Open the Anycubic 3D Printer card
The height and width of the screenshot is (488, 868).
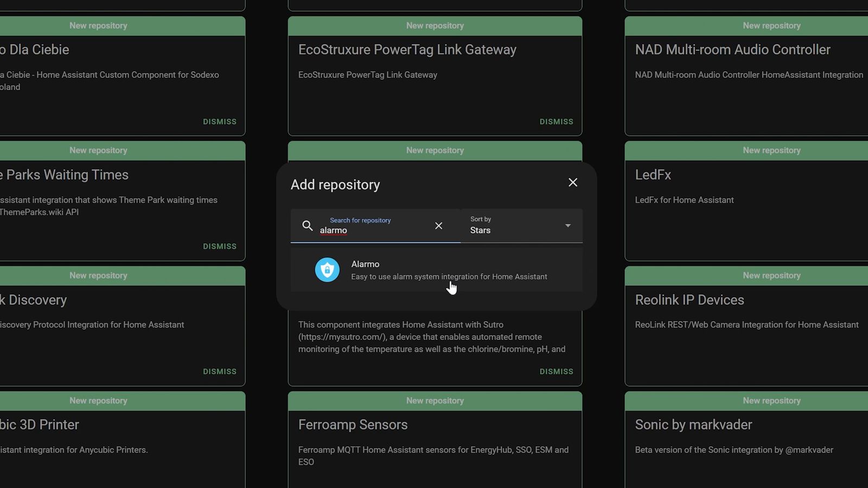pyautogui.click(x=40, y=425)
